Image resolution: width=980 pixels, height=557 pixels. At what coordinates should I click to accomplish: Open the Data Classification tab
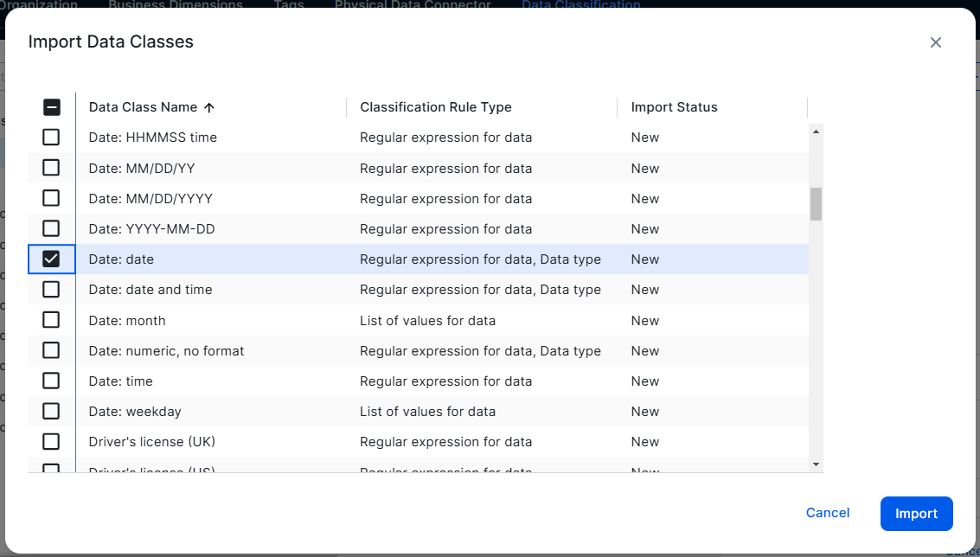pos(580,5)
